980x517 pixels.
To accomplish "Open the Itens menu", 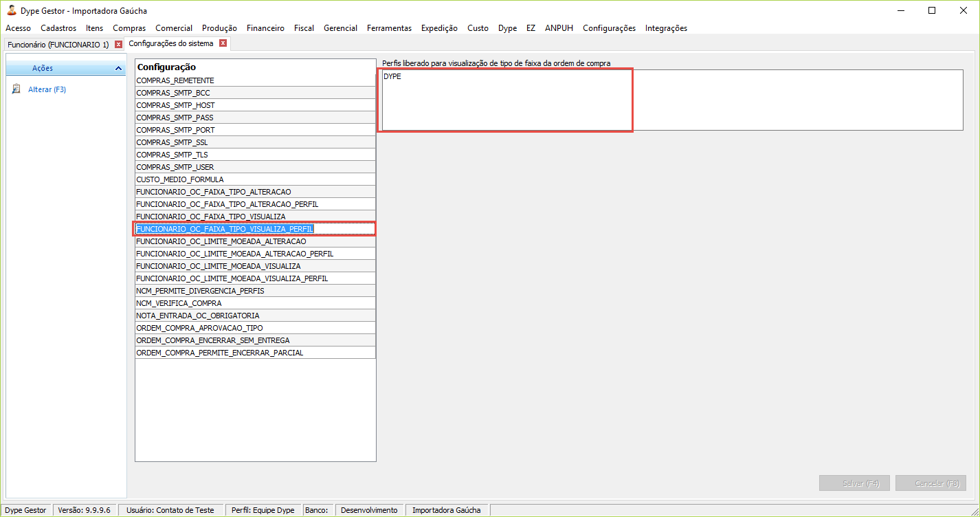I will click(x=95, y=28).
